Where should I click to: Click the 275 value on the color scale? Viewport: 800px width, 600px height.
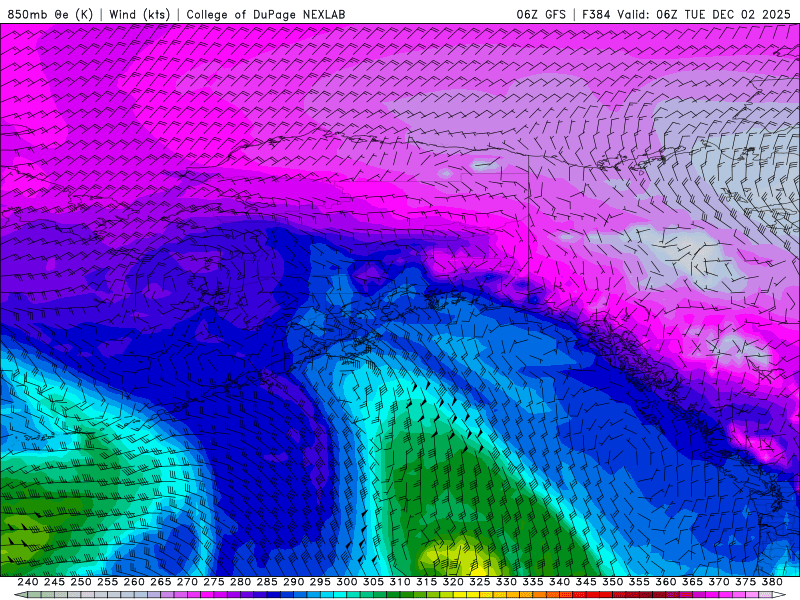pos(213,582)
